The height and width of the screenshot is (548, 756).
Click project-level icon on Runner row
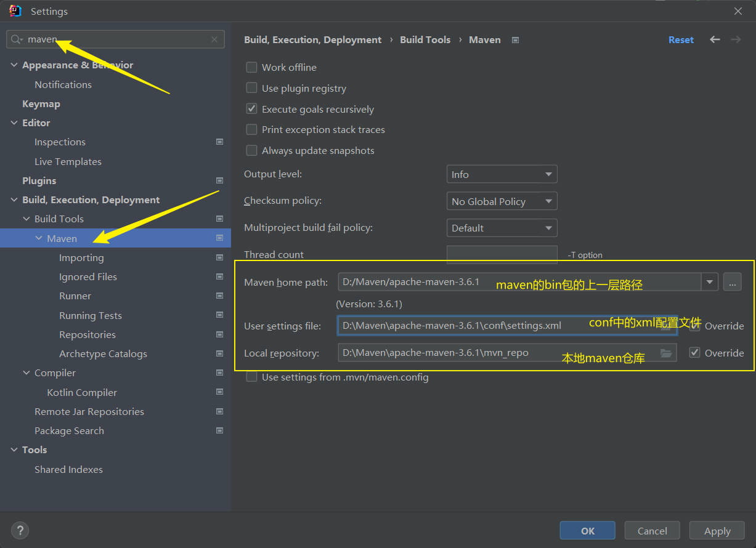point(219,296)
